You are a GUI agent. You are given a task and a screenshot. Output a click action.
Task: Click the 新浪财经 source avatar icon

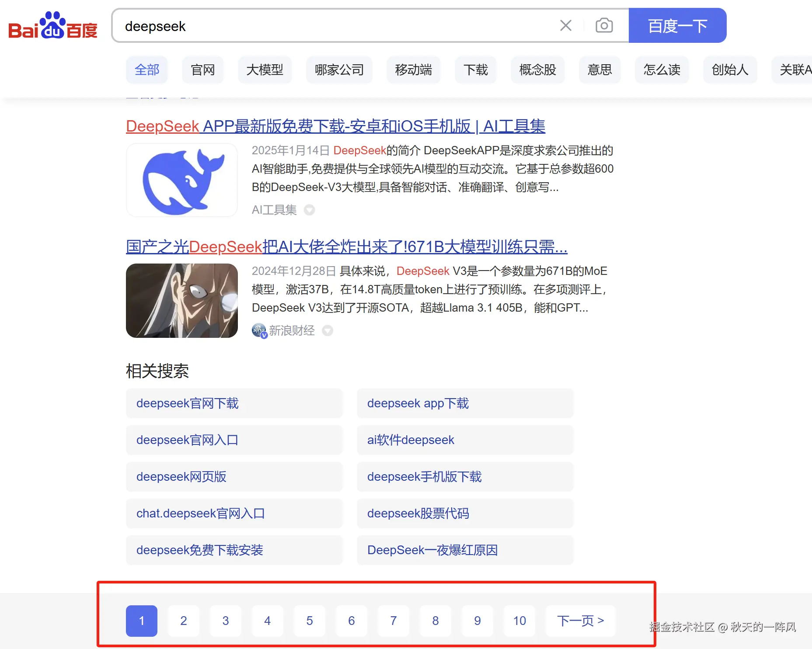[x=259, y=330]
